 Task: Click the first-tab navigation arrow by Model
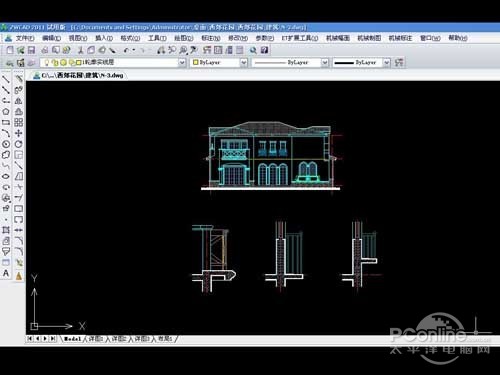pyautogui.click(x=30, y=339)
